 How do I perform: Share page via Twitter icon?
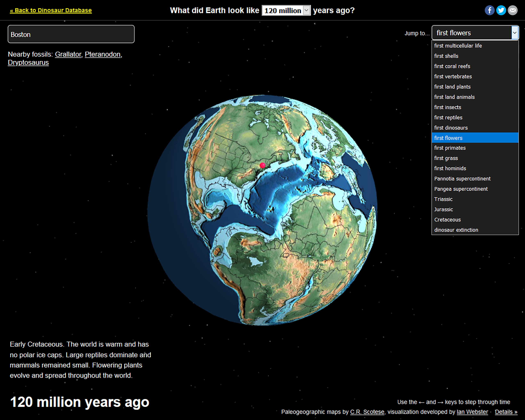point(501,10)
